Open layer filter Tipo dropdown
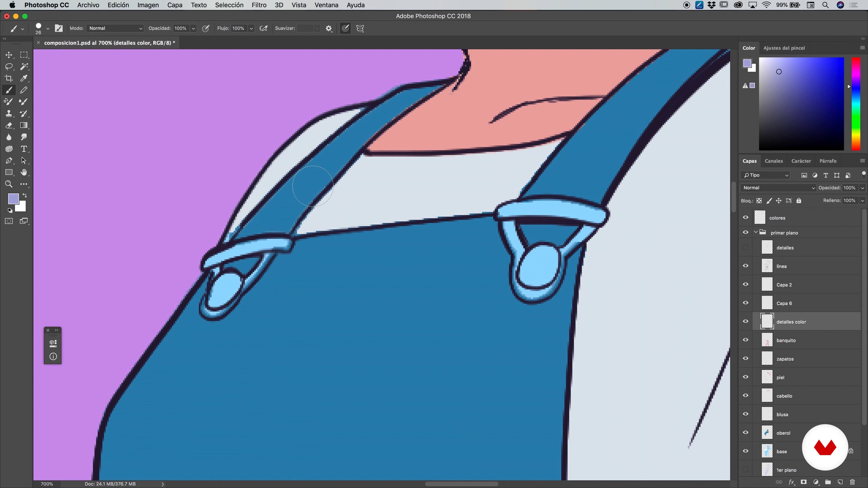 tap(766, 175)
